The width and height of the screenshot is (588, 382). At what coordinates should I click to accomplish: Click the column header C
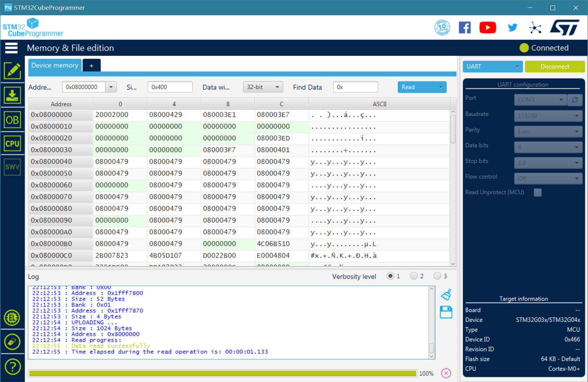[x=281, y=104]
